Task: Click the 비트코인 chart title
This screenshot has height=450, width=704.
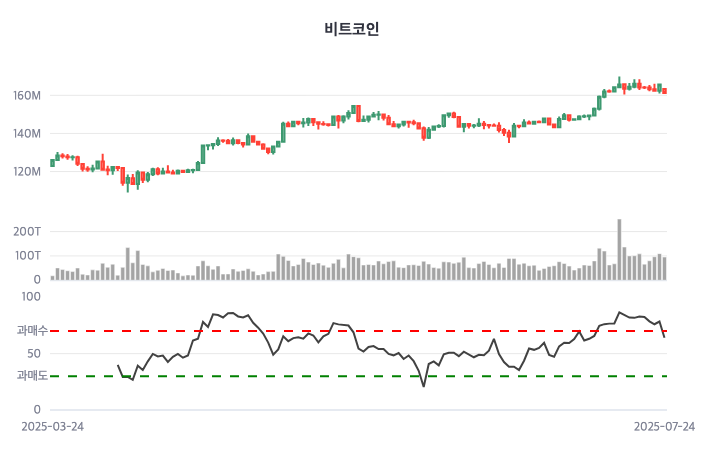Action: (352, 29)
